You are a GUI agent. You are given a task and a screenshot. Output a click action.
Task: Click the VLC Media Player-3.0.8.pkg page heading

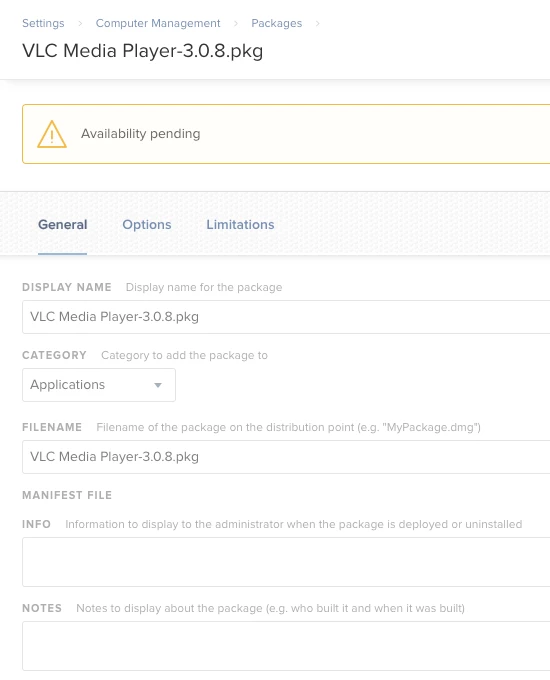(143, 51)
